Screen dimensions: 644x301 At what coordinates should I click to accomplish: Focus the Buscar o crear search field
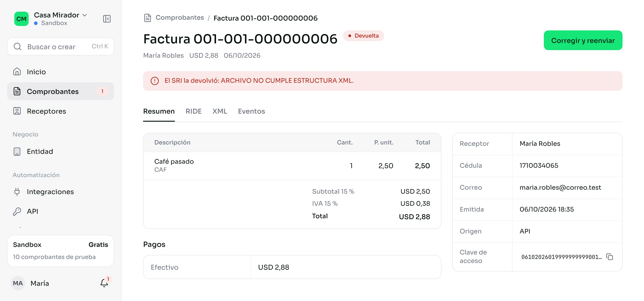[61, 47]
